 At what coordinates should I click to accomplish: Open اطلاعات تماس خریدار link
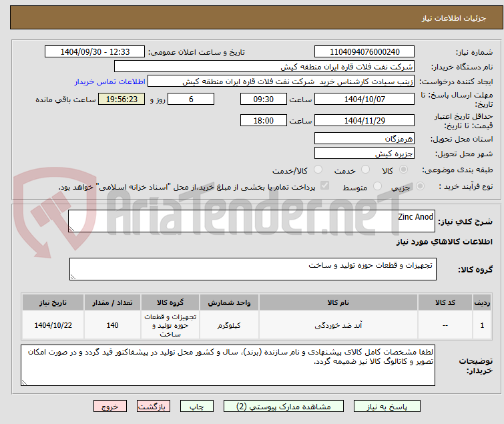pyautogui.click(x=110, y=81)
